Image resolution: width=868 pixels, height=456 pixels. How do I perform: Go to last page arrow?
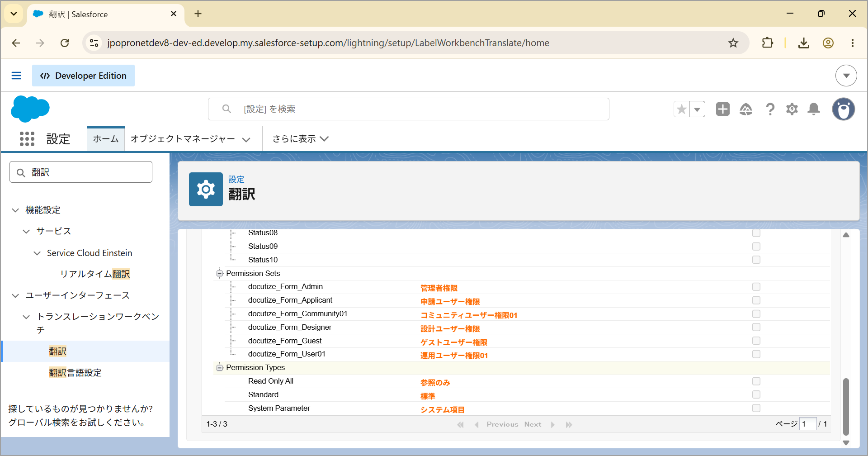569,424
